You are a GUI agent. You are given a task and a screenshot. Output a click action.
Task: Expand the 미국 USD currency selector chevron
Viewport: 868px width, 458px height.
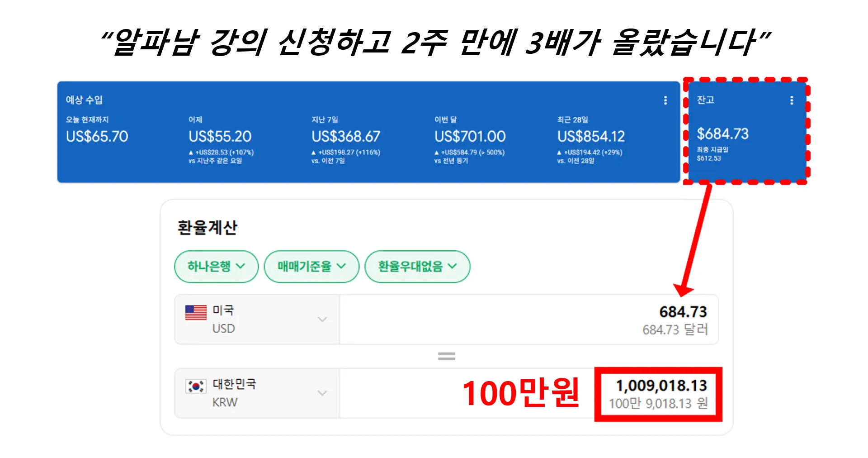pyautogui.click(x=322, y=320)
